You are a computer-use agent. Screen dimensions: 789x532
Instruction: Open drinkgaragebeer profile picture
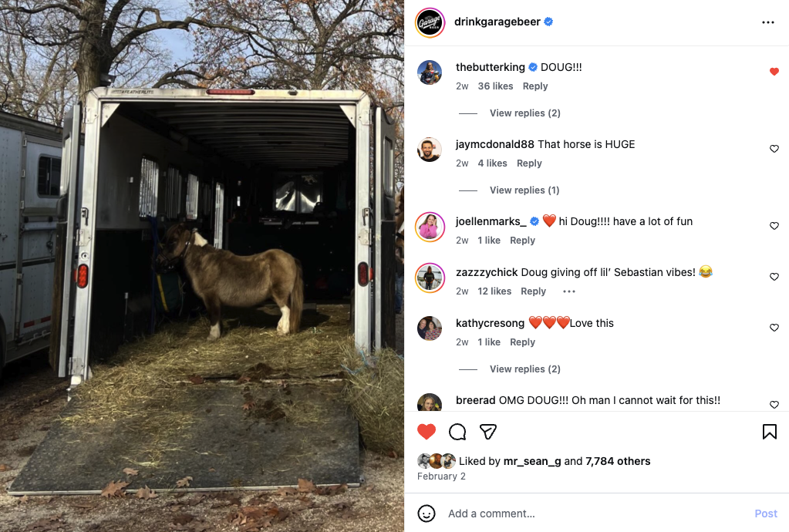click(x=430, y=22)
